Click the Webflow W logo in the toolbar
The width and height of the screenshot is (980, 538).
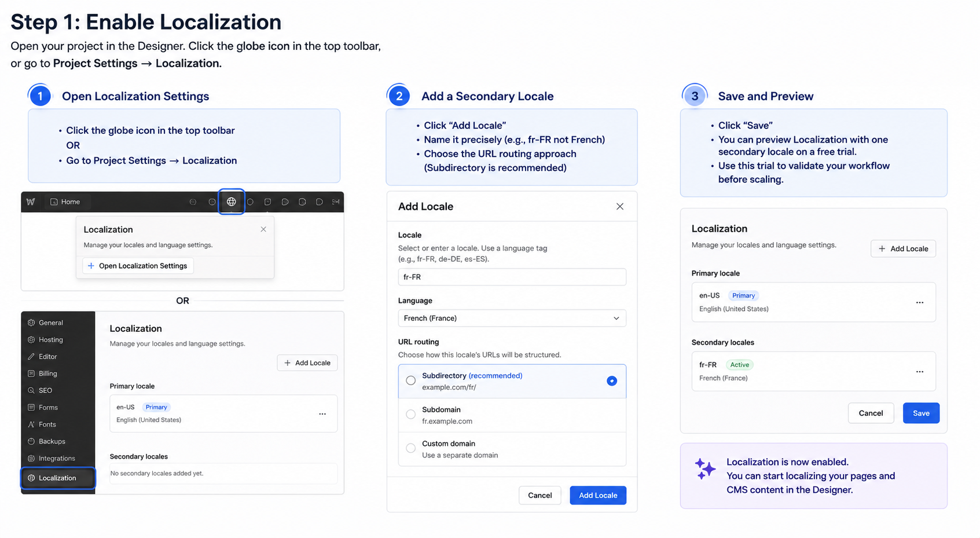pos(31,202)
